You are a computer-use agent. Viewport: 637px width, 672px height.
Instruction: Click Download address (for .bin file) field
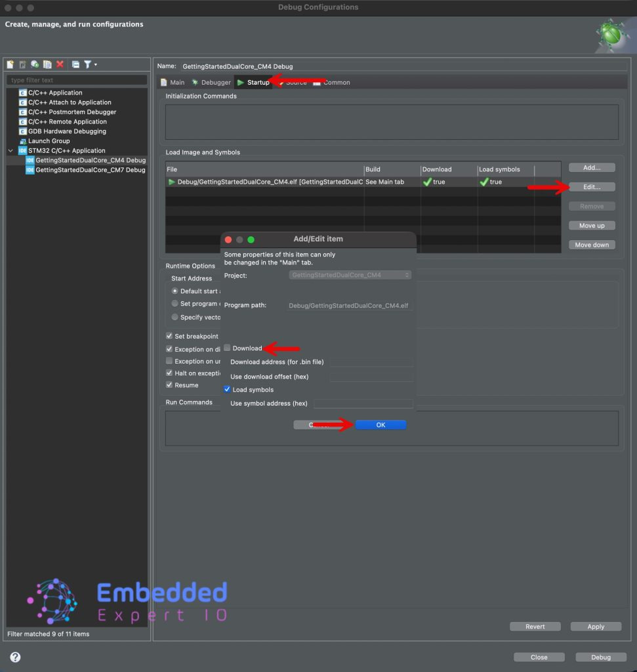pos(371,362)
